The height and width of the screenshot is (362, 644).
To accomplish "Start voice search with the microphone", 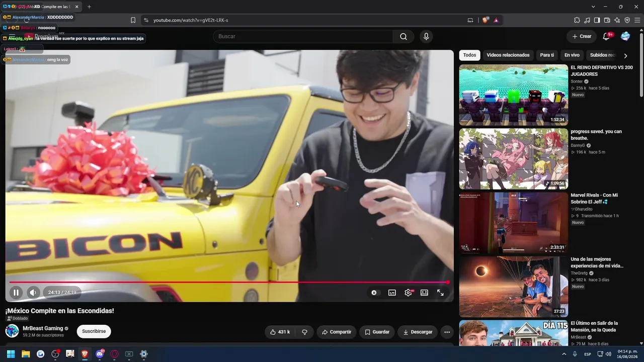I will coord(426,36).
